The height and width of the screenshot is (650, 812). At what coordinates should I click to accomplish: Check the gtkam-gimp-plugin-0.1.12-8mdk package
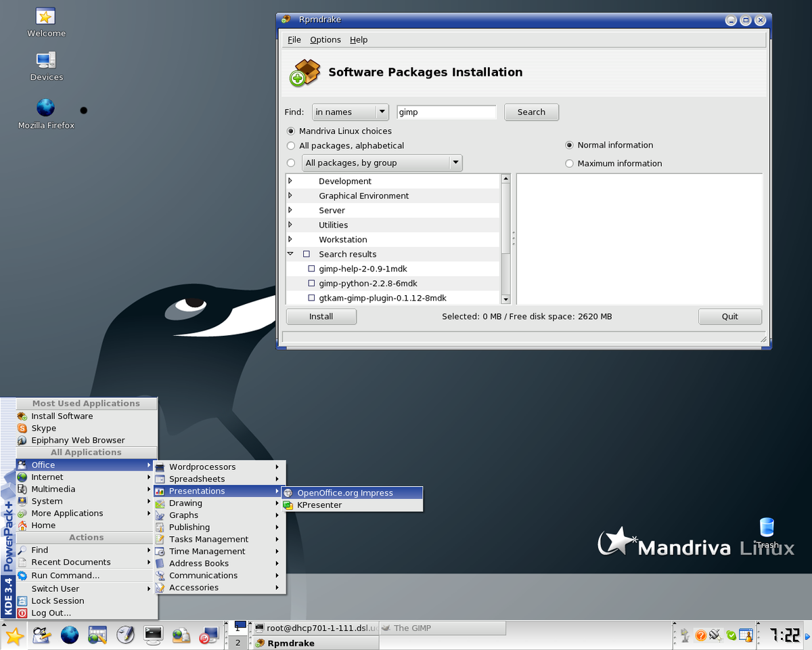[x=311, y=298]
